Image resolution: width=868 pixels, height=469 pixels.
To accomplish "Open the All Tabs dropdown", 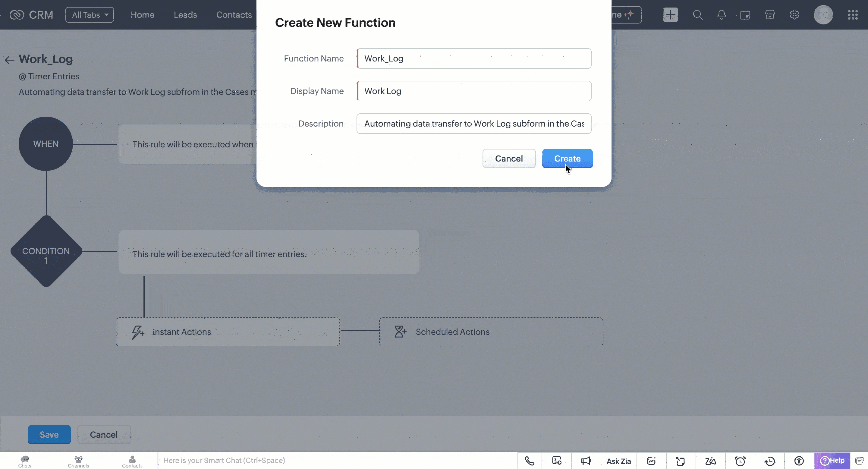I will [x=90, y=15].
